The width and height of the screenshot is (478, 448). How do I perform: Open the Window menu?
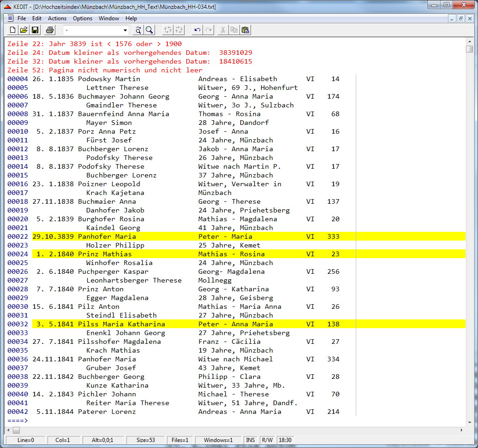pyautogui.click(x=108, y=18)
